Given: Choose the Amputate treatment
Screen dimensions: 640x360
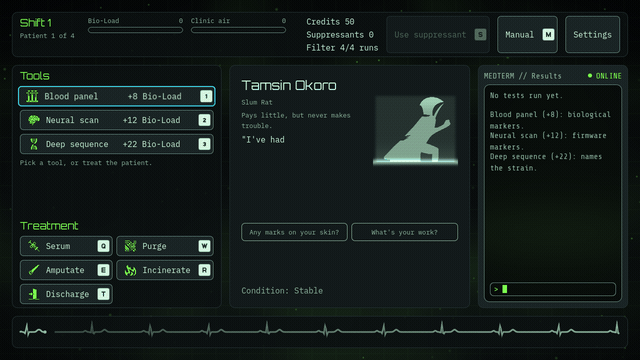Looking at the screenshot, I should click(x=66, y=270).
